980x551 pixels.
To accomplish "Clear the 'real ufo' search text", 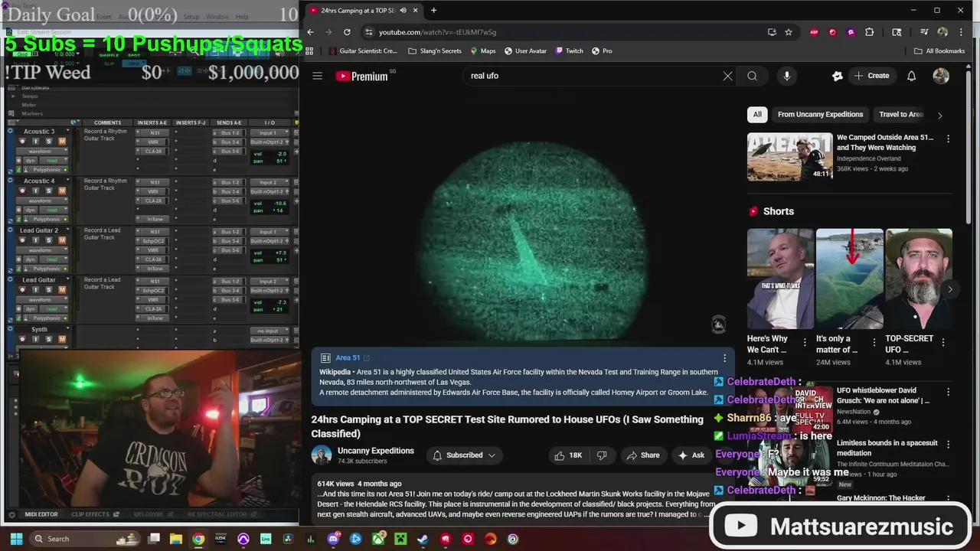I will tap(727, 76).
